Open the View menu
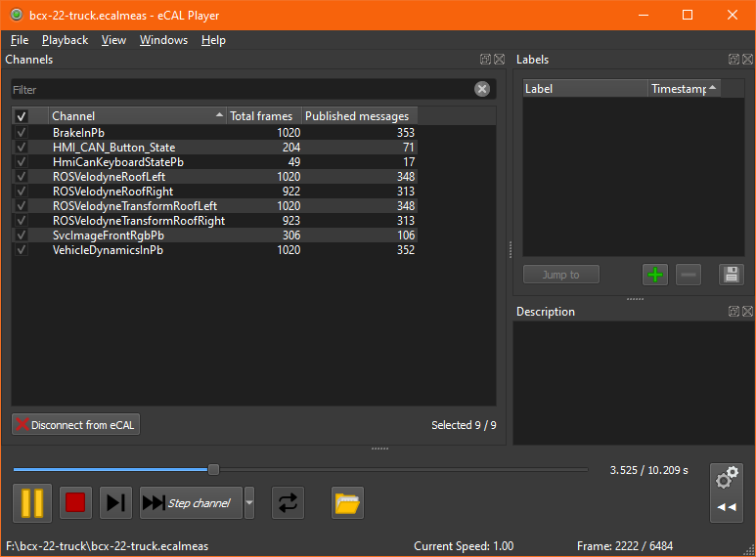Image resolution: width=756 pixels, height=557 pixels. 113,40
